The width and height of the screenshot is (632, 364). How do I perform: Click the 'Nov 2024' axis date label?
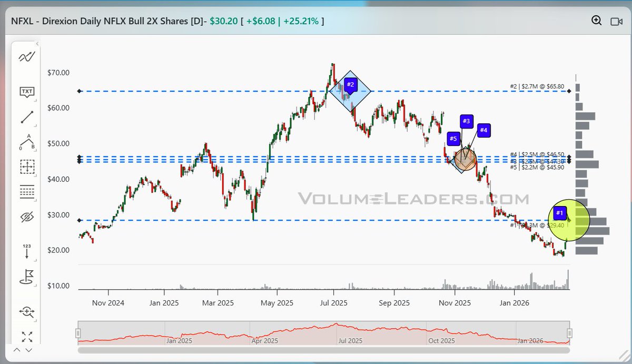pos(108,303)
